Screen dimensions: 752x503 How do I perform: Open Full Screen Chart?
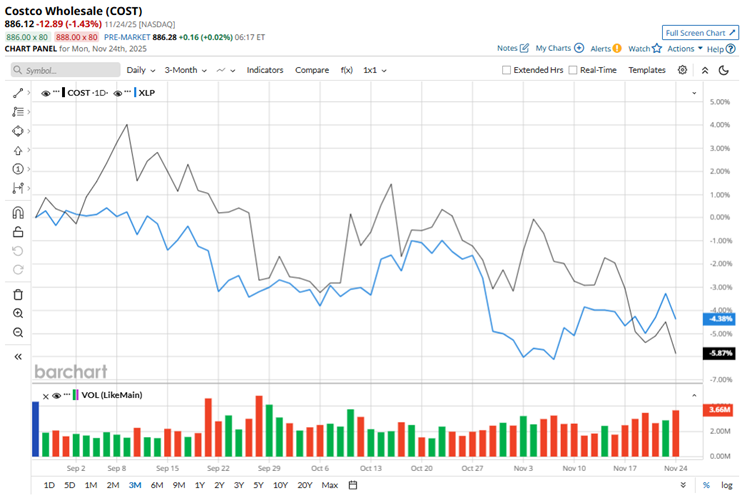(x=700, y=33)
